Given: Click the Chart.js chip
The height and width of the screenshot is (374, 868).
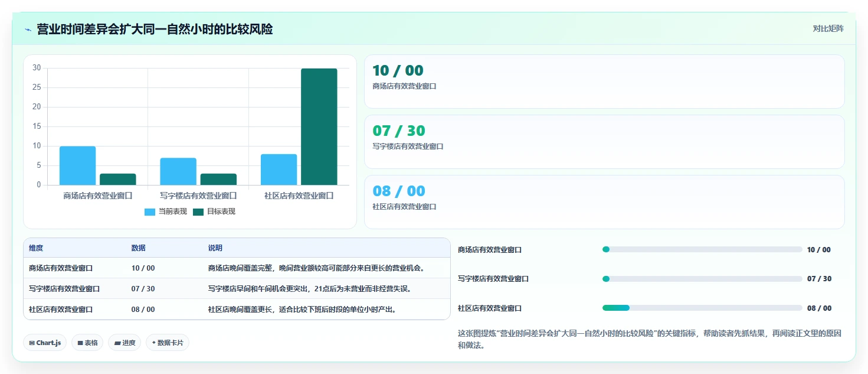Looking at the screenshot, I should click(45, 343).
